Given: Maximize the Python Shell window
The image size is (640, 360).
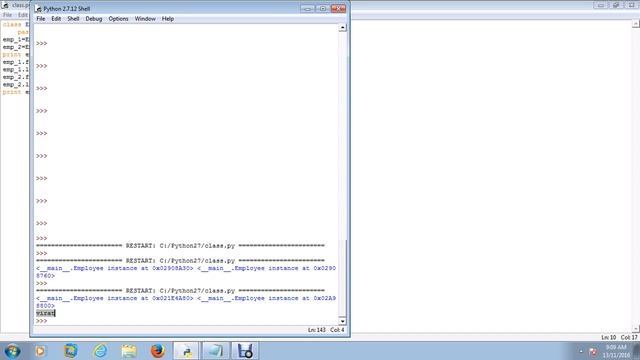Looking at the screenshot, I should click(x=322, y=8).
